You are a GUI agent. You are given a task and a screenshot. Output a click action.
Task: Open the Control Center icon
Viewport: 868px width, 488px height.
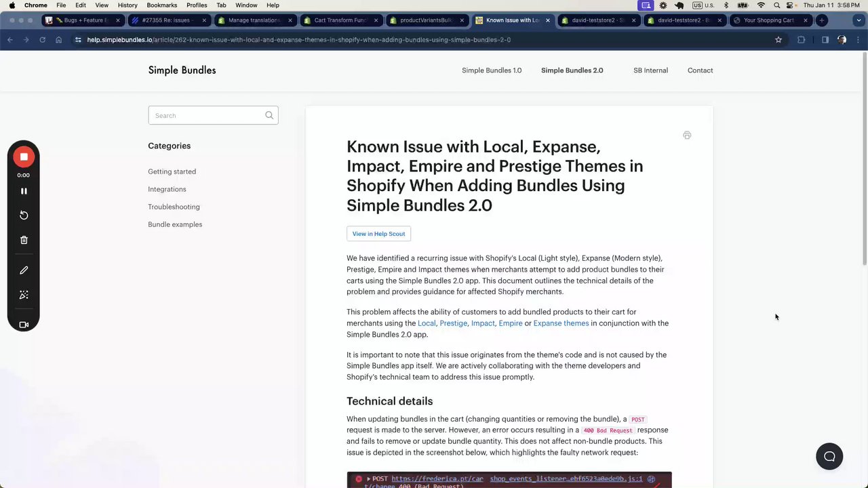pos(790,5)
